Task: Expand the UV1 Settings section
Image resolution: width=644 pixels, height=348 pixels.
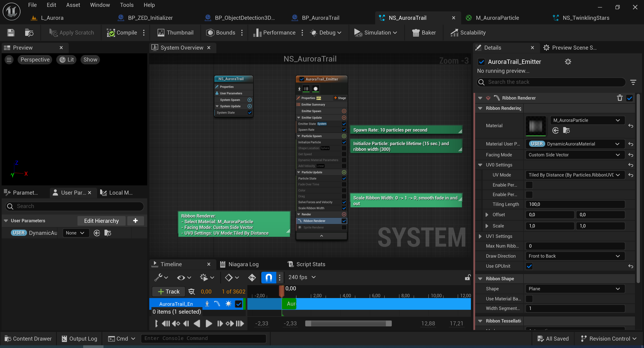Action: tap(480, 236)
